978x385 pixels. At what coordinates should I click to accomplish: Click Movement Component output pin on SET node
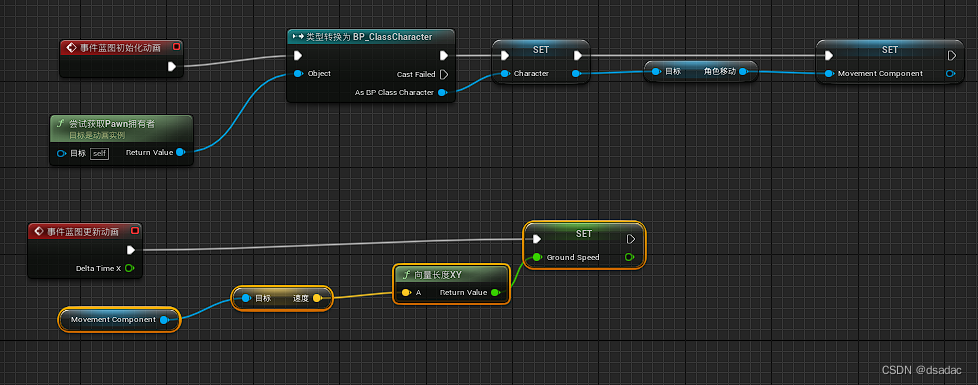950,74
